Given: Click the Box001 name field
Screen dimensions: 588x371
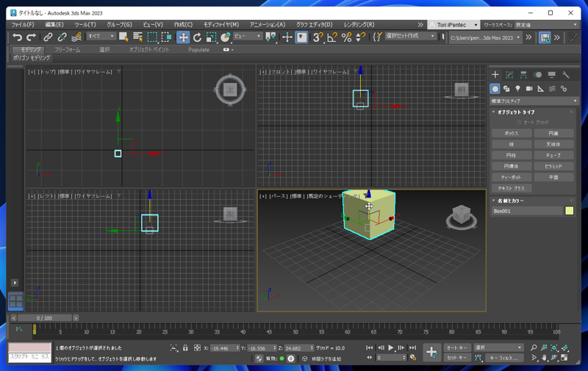Looking at the screenshot, I should click(x=527, y=211).
